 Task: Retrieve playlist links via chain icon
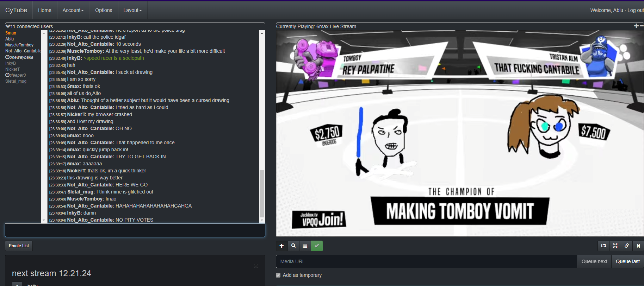click(x=627, y=246)
